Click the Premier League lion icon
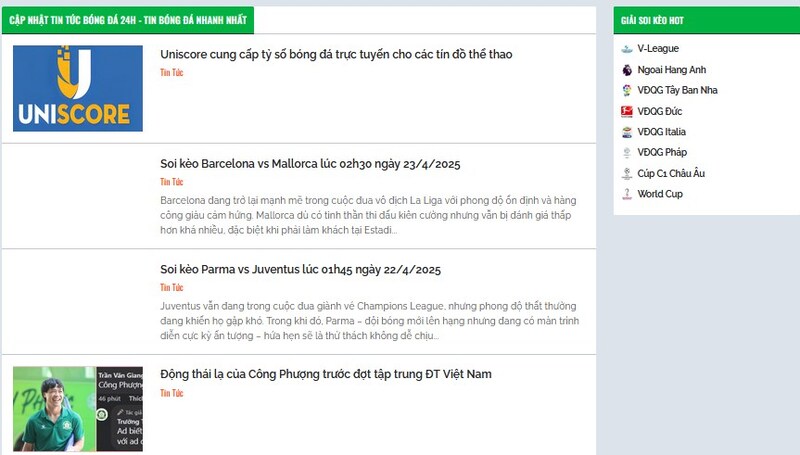Screen dimensions: 800x455 pyautogui.click(x=627, y=70)
